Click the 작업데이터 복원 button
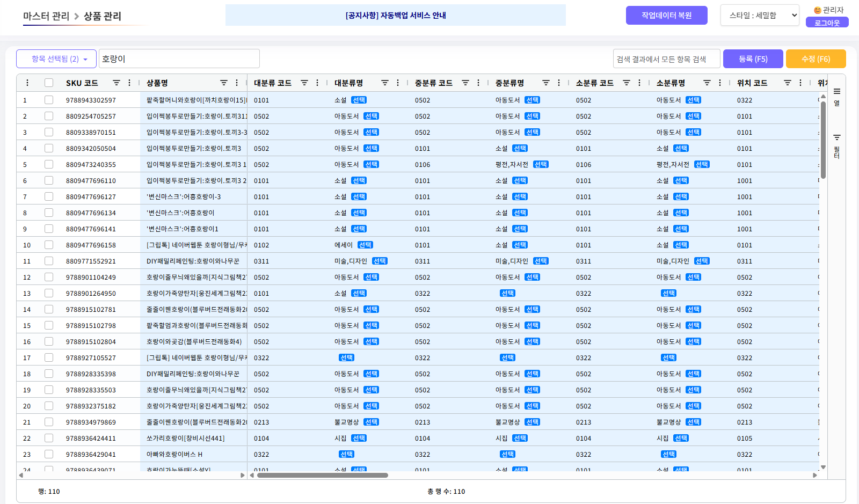The width and height of the screenshot is (859, 504). [x=666, y=16]
